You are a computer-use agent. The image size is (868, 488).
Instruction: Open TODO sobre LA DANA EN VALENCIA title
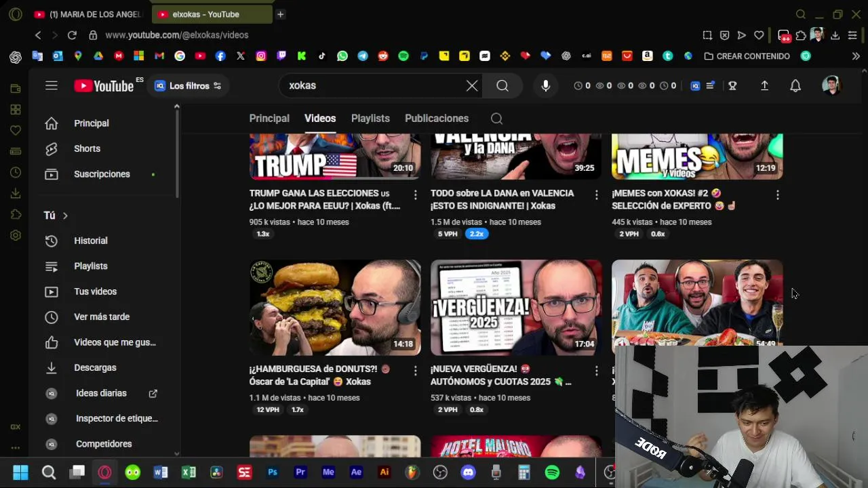(502, 199)
